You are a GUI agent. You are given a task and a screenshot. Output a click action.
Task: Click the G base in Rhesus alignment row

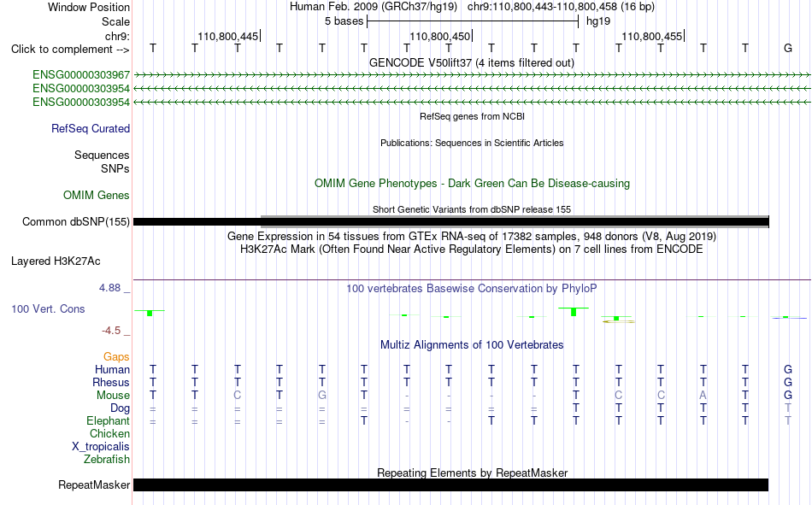(x=788, y=382)
